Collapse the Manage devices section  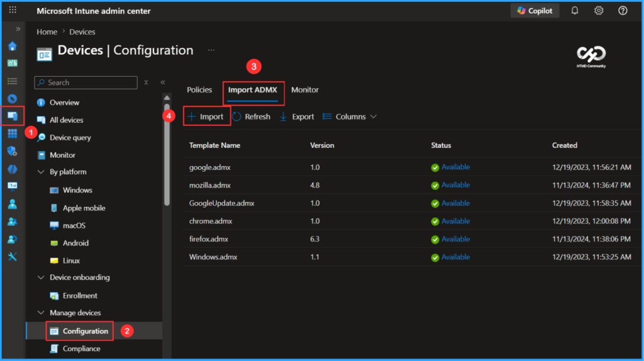(41, 313)
